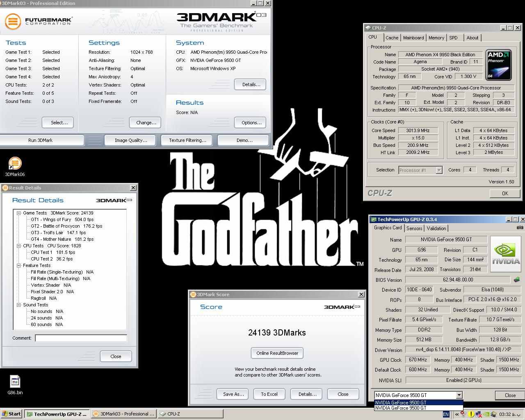Click OK in the CPU-Z window
This screenshot has height=420, width=525.
click(x=505, y=194)
